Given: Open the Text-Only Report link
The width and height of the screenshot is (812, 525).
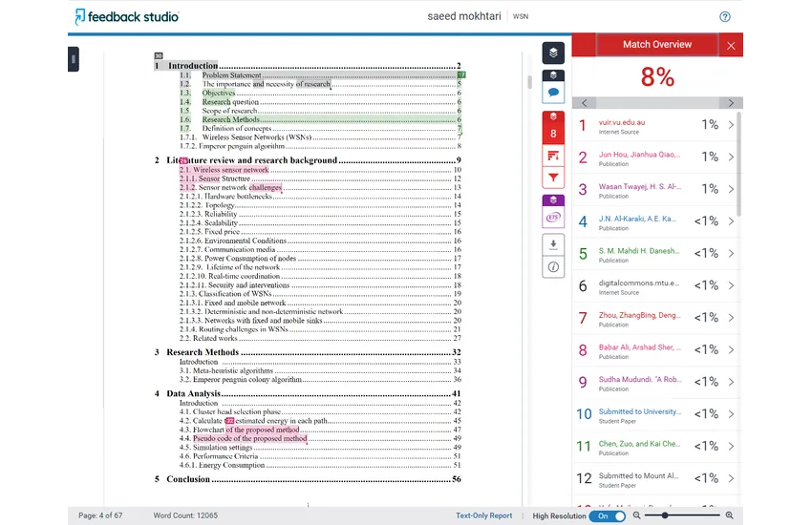Looking at the screenshot, I should point(483,515).
